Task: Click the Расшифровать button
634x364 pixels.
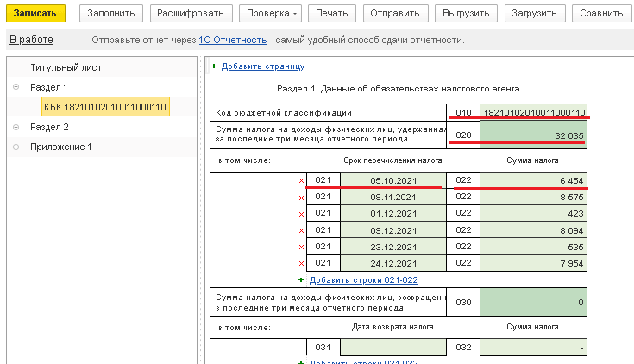Action: (191, 14)
